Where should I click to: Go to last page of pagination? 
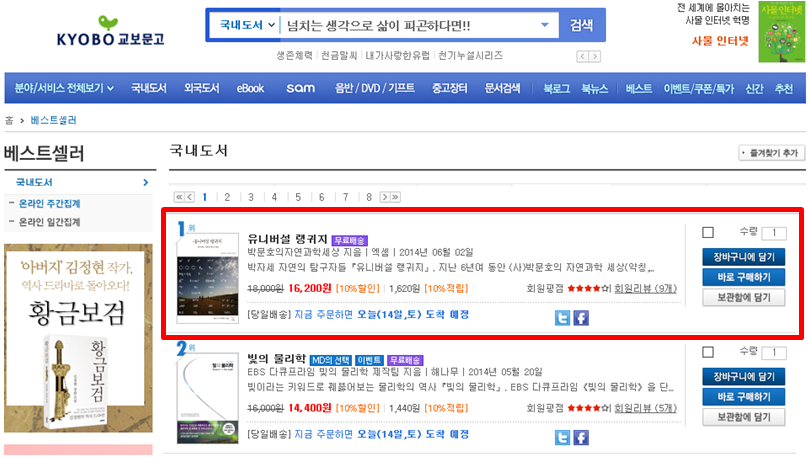pos(395,197)
